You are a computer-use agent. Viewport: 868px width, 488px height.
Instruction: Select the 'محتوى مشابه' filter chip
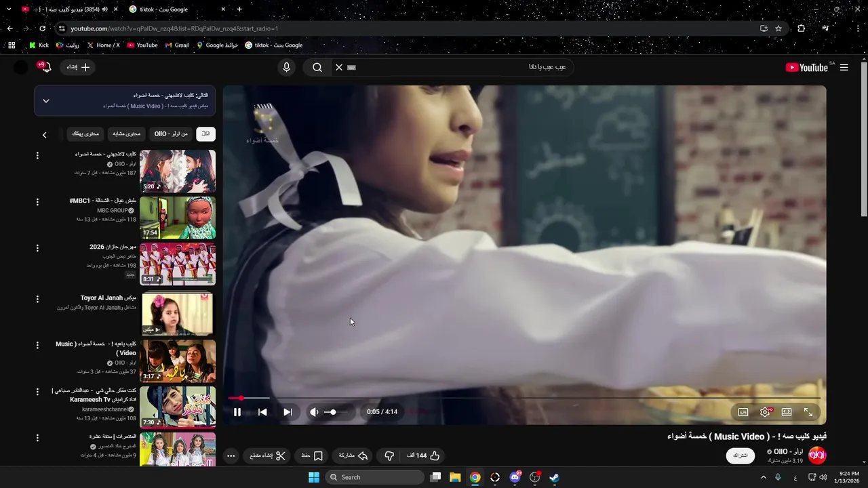click(126, 134)
